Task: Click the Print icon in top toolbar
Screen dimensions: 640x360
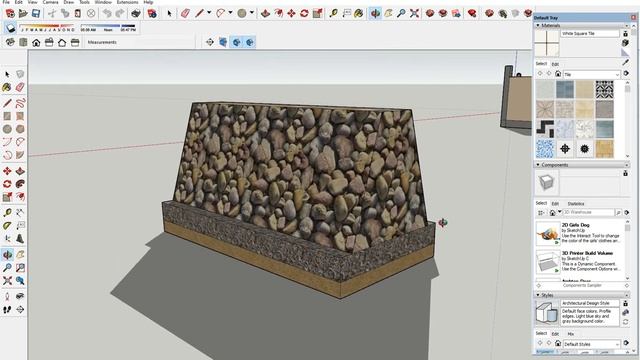Action: pos(136,13)
